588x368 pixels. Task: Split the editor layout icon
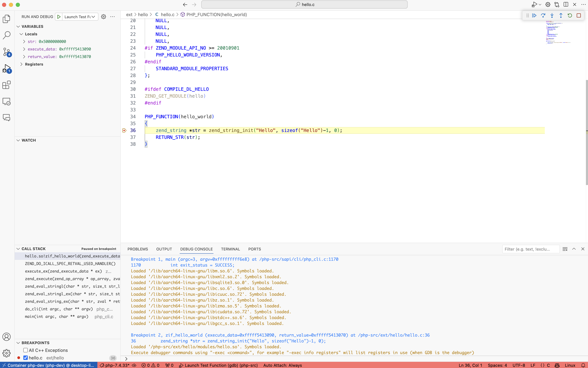(566, 4)
